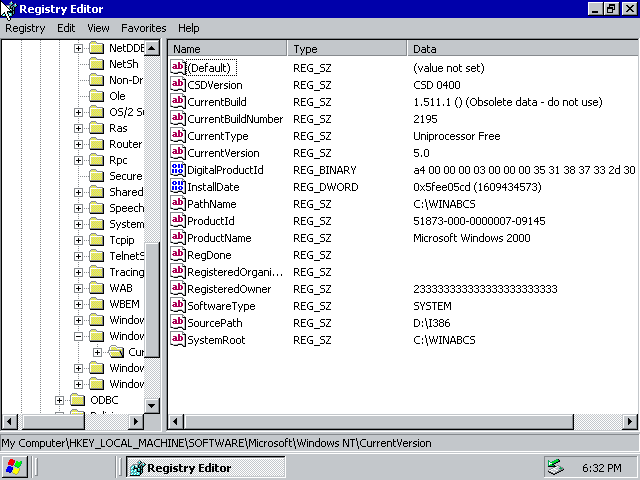Select the RegisteredOrgani... value name
This screenshot has width=640, height=480.
click(x=235, y=272)
